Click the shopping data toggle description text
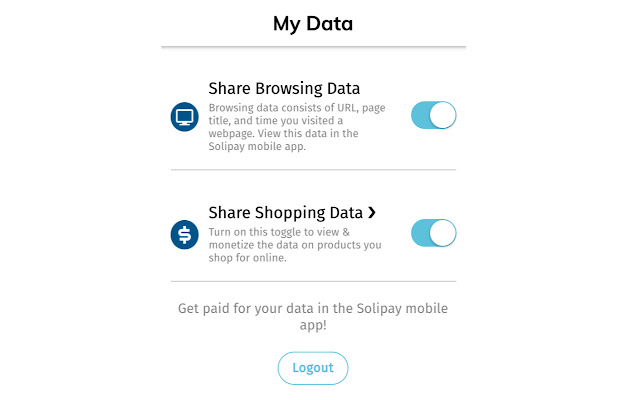The height and width of the screenshot is (400, 640). (x=293, y=244)
